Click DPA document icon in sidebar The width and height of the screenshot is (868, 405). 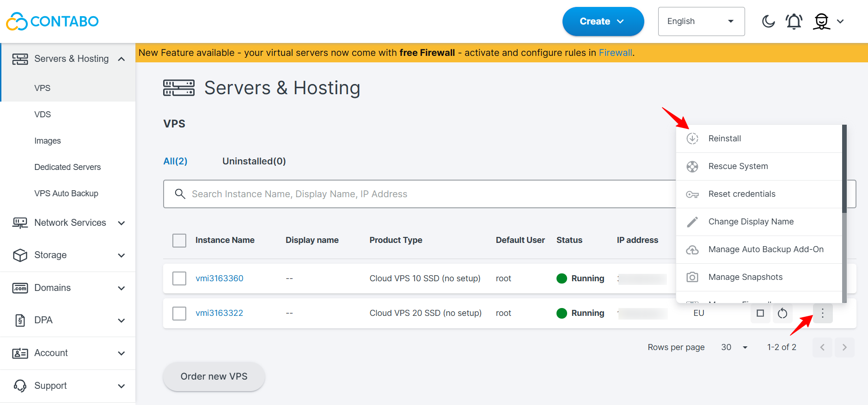coord(20,320)
